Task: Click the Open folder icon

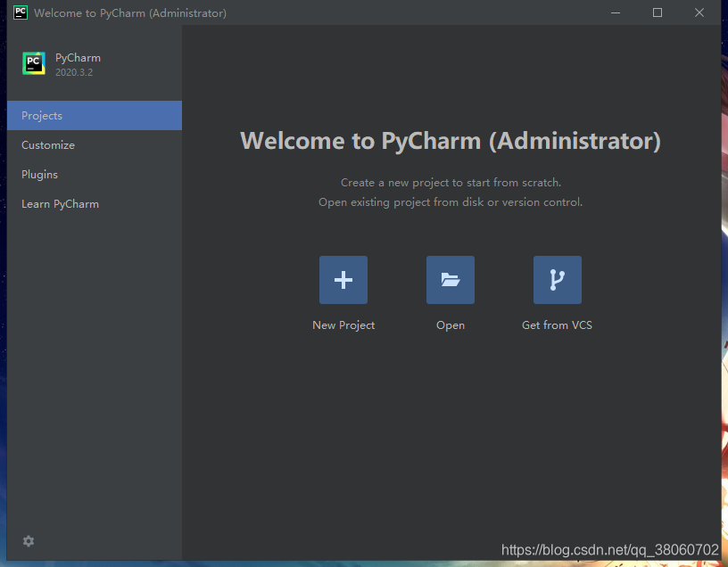Action: click(x=451, y=280)
